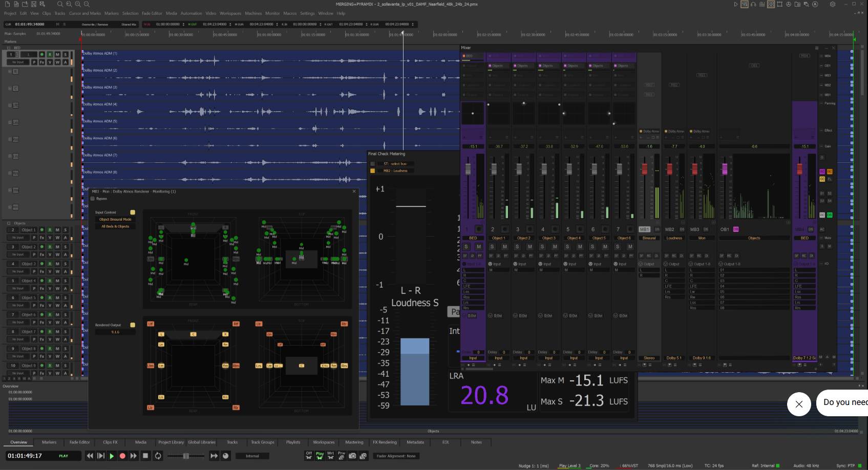Viewport: 868px width, 470px height.
Task: Toggle Bypass checkbox in Dolby Atmos Renderer
Action: click(x=93, y=199)
